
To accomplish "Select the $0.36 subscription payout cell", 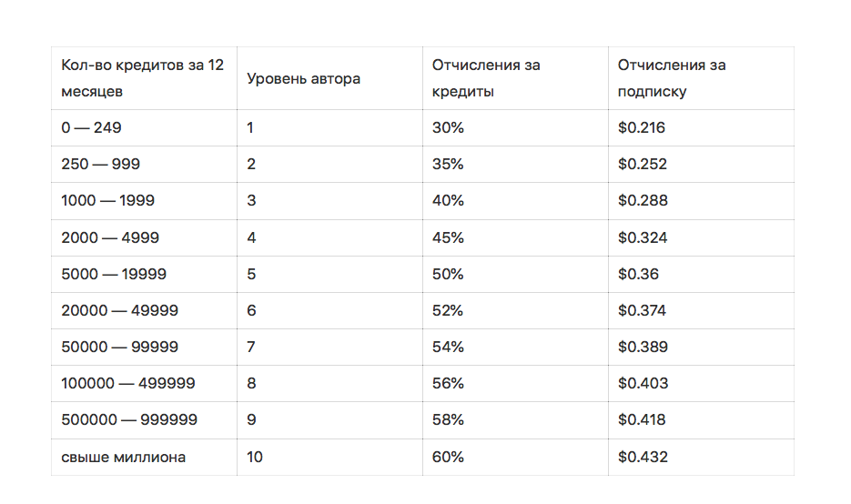I will (701, 274).
